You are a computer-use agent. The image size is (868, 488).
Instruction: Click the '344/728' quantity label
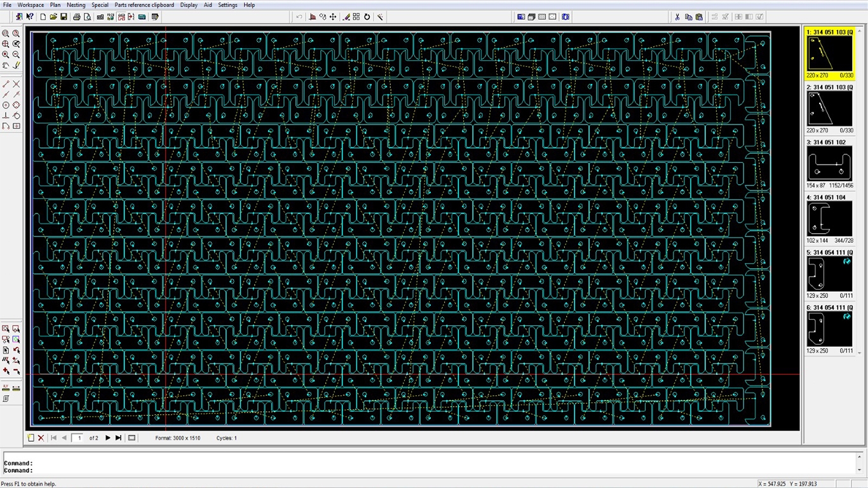coord(844,241)
